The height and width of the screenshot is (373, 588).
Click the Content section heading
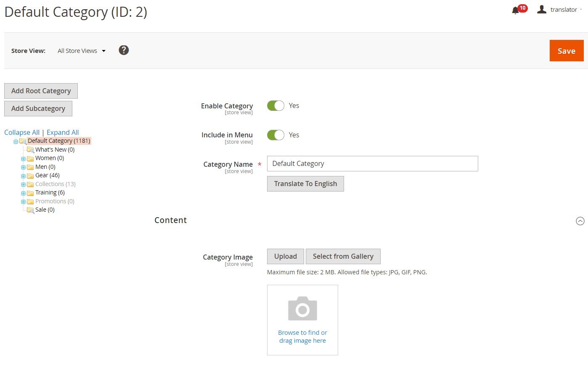click(x=170, y=220)
